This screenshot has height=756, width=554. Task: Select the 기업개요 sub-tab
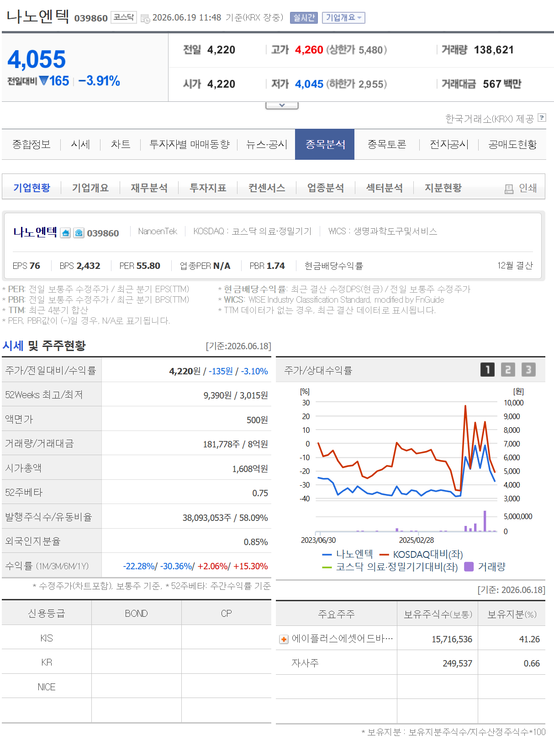(x=90, y=188)
